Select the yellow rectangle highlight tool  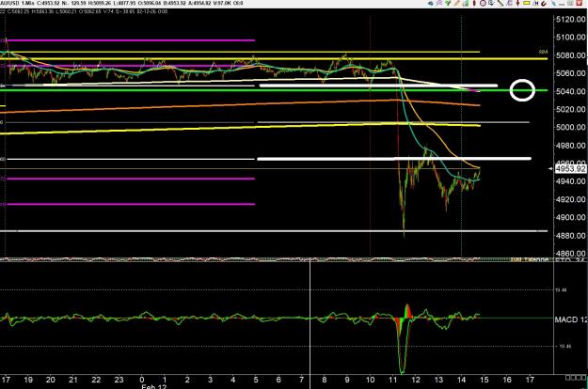coord(527,3)
